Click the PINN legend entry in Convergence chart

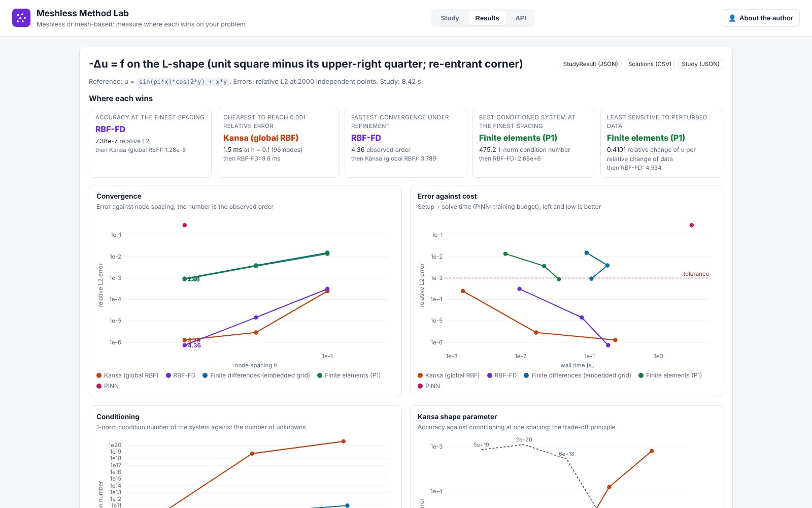click(108, 386)
